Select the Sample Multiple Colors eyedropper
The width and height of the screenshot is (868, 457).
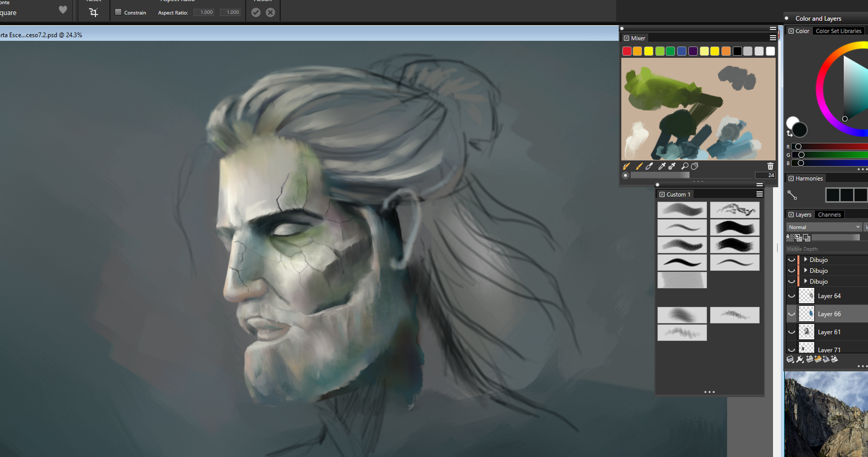click(x=672, y=166)
